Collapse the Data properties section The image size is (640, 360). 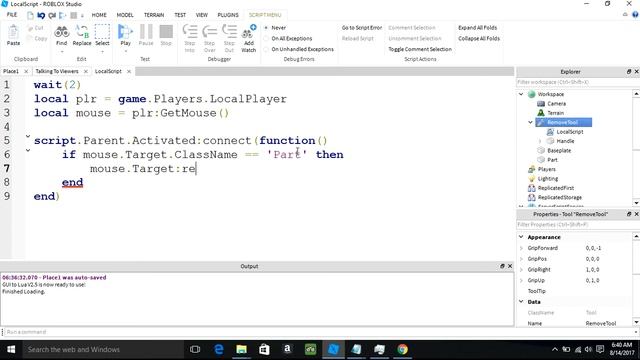pyautogui.click(x=521, y=302)
